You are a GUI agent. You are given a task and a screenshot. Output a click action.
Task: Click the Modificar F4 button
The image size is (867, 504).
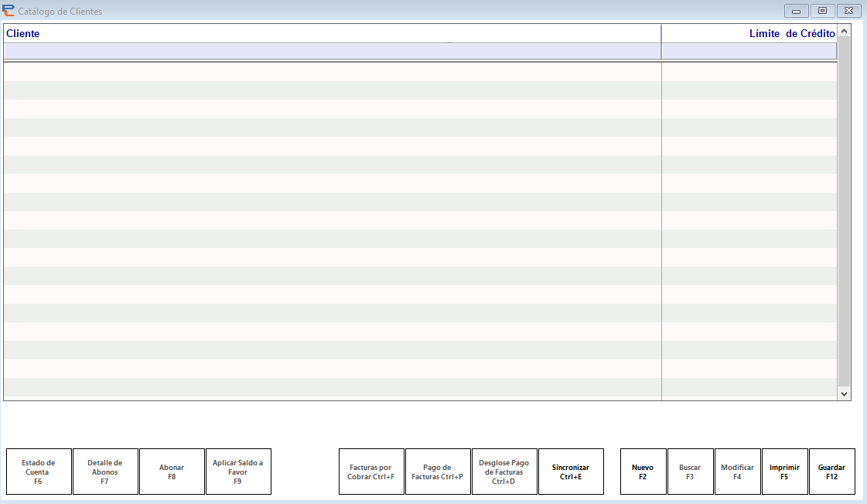(738, 472)
